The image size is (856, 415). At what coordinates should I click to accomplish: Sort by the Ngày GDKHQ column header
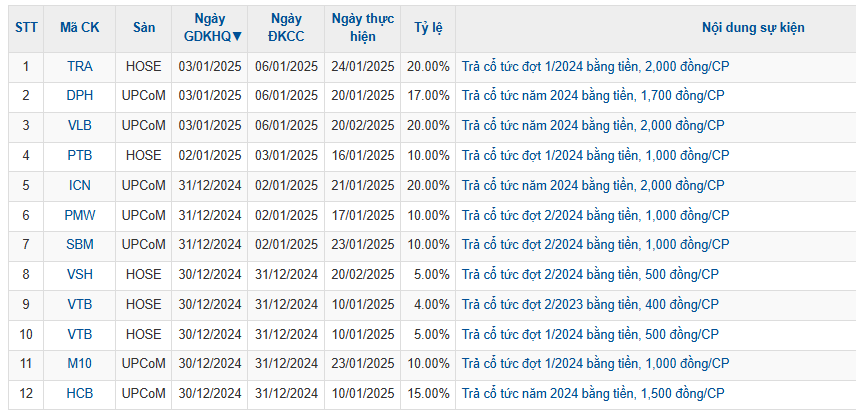click(x=210, y=28)
